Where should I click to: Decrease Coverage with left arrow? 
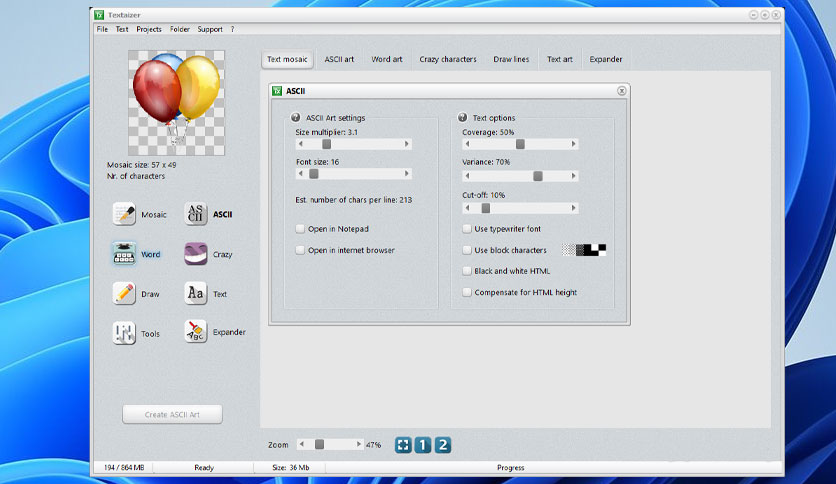pyautogui.click(x=468, y=144)
